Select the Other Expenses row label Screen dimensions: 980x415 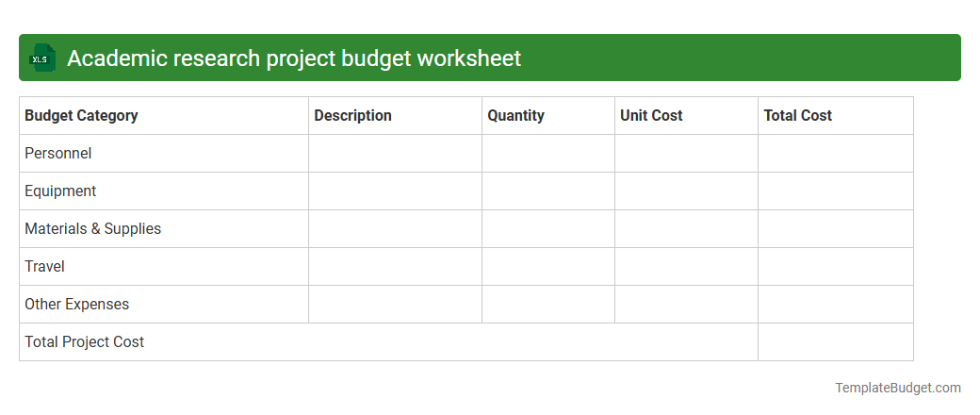click(x=77, y=305)
